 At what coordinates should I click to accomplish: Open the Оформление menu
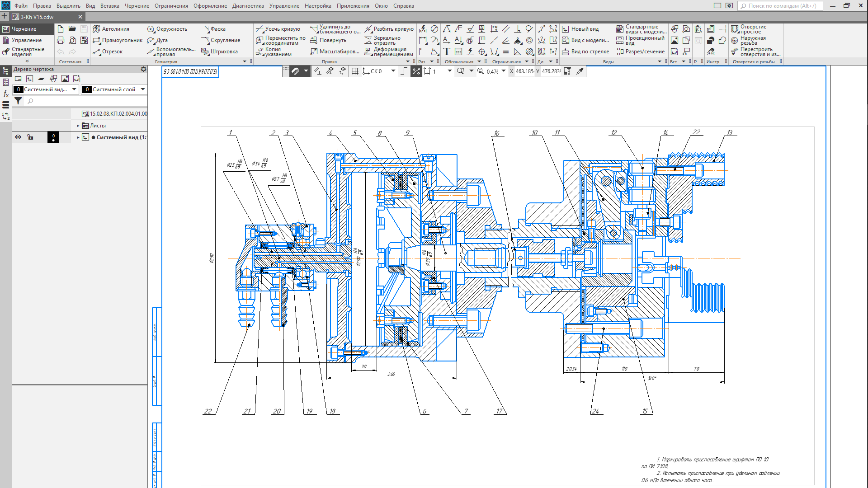[x=210, y=6]
